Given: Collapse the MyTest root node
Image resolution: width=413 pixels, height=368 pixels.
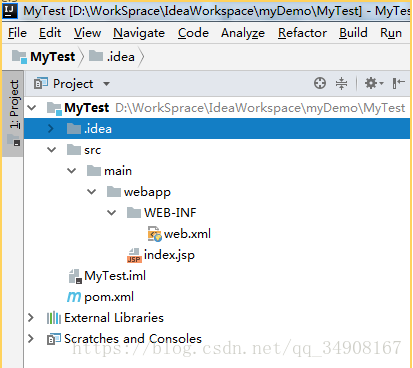Looking at the screenshot, I should tap(32, 108).
